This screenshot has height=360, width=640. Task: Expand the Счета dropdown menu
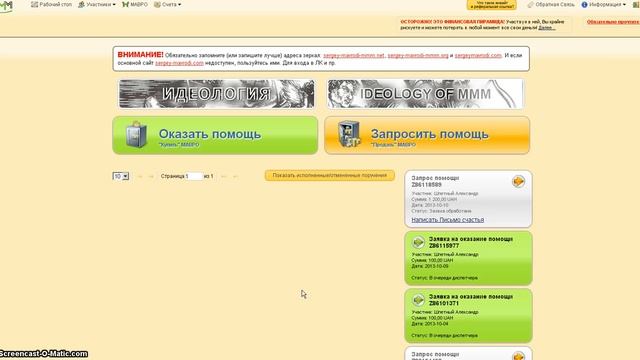point(168,4)
